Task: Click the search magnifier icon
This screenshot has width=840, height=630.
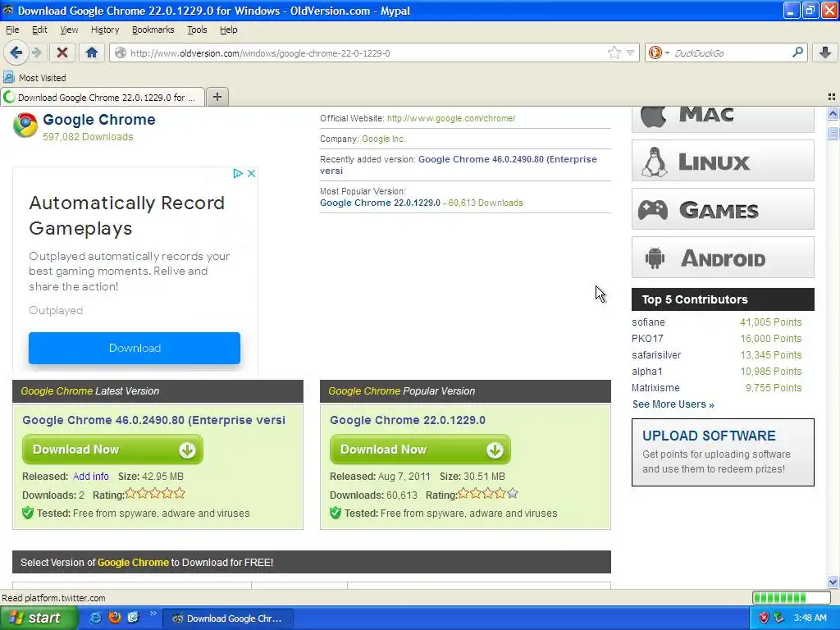Action: 797,52
